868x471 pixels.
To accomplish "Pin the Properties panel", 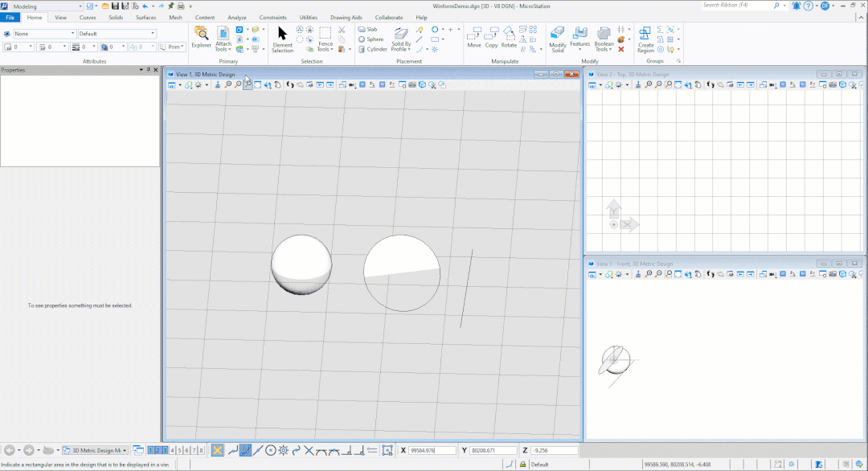I will tap(149, 70).
